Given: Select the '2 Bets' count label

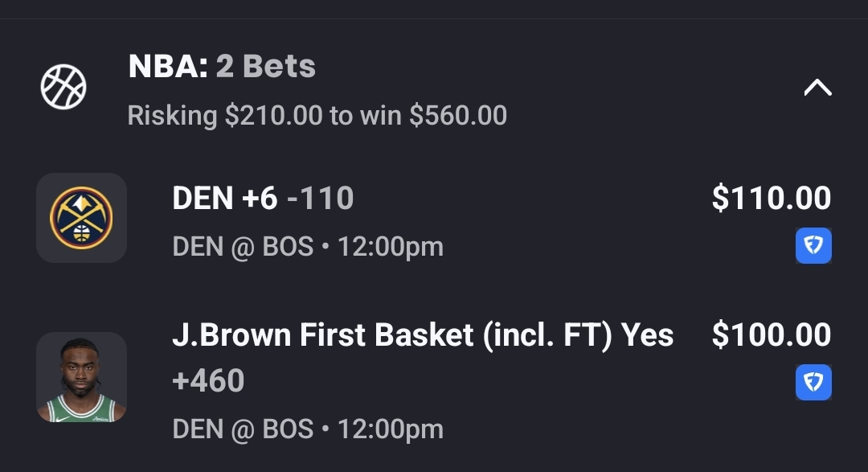Looking at the screenshot, I should pyautogui.click(x=266, y=67).
